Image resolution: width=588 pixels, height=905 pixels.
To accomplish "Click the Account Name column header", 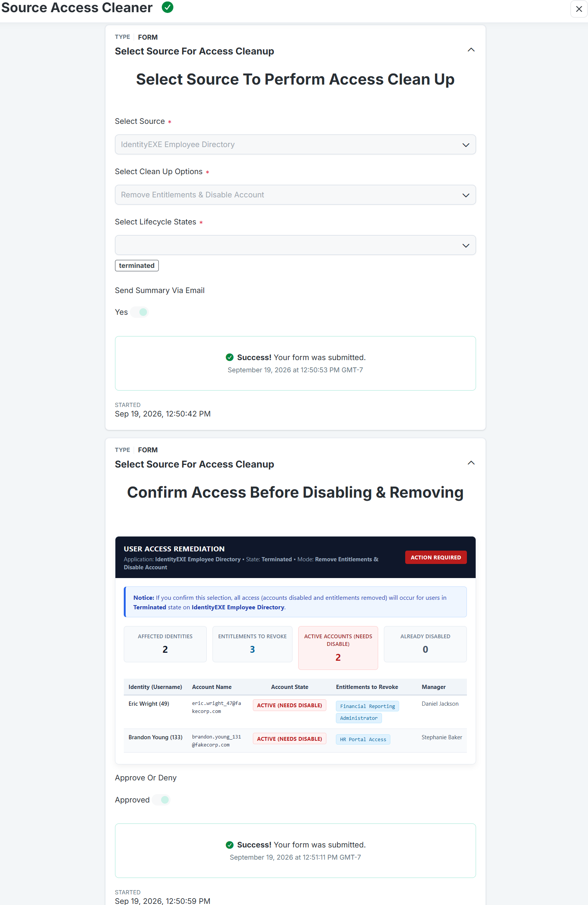I will pos(212,687).
